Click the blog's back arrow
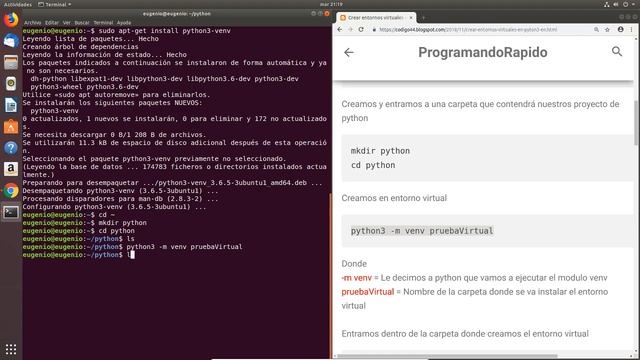Viewport: 640px width, 360px height. [349, 52]
